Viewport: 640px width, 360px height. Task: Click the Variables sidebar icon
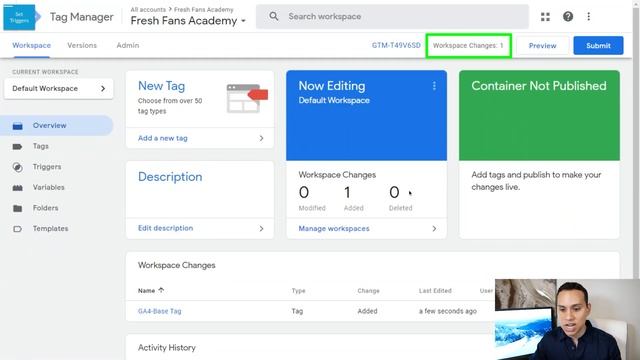[18, 188]
